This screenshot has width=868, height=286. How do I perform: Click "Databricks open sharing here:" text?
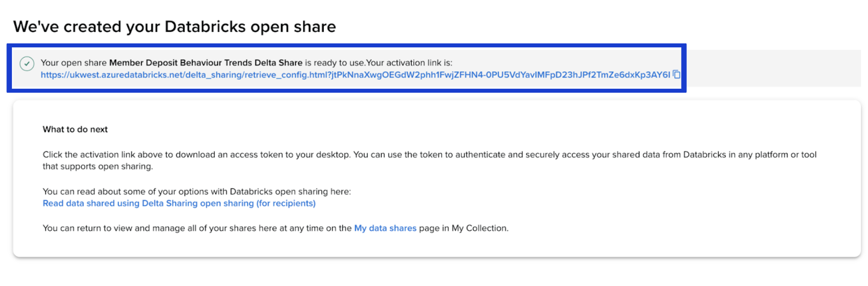290,191
